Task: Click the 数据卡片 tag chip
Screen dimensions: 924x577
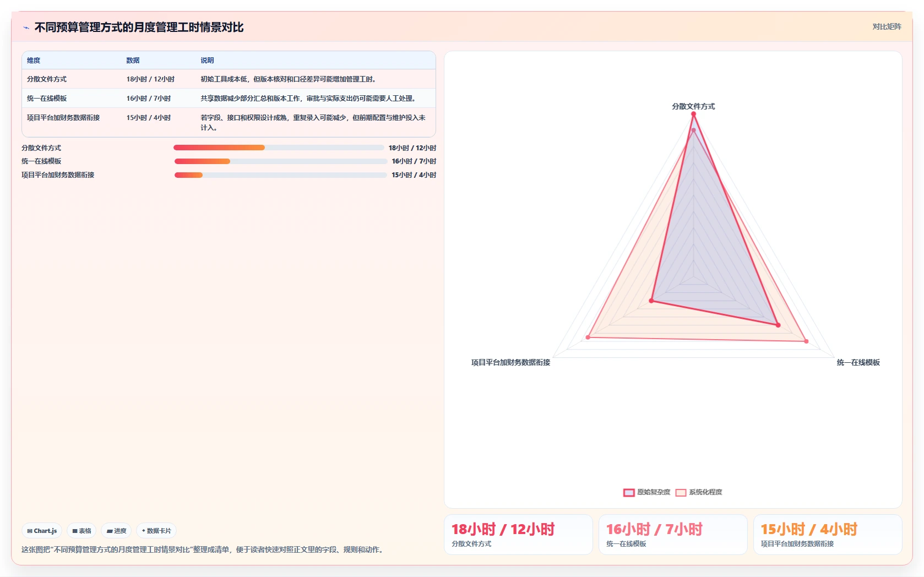Action: click(x=156, y=531)
